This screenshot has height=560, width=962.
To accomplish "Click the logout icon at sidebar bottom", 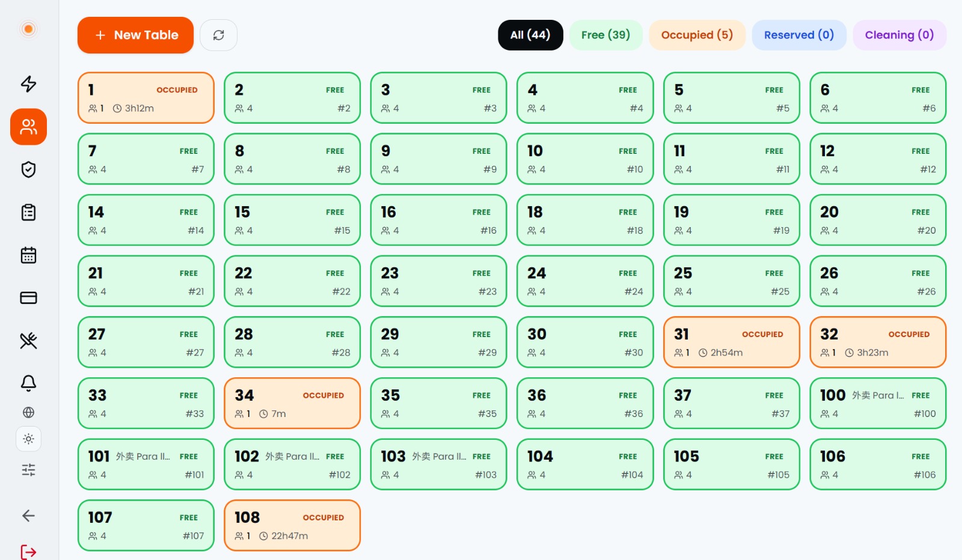I will point(28,552).
